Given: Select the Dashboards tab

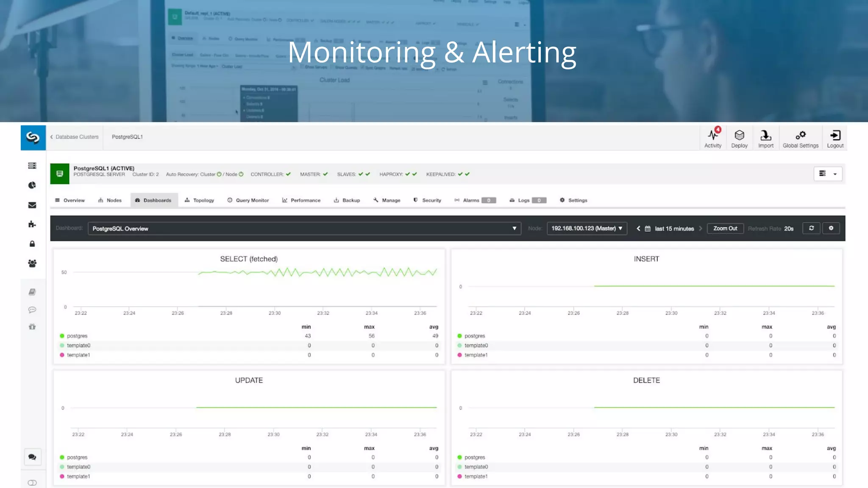Looking at the screenshot, I should (153, 200).
